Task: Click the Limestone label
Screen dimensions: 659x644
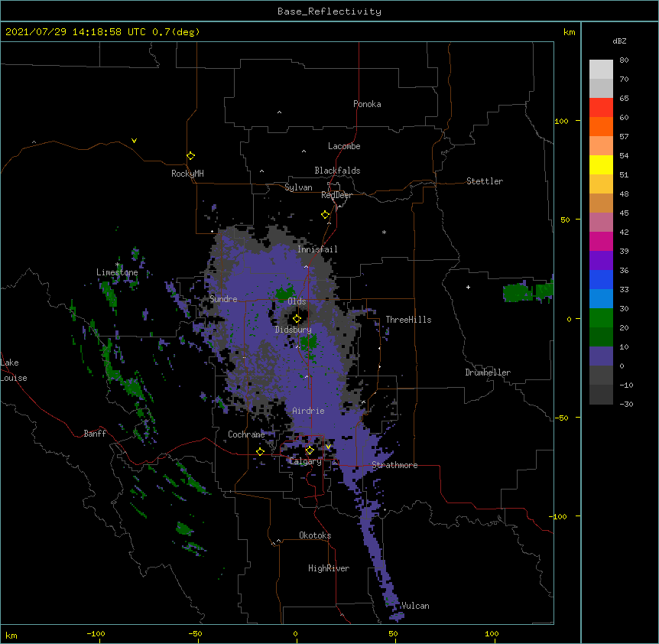Action: (117, 272)
